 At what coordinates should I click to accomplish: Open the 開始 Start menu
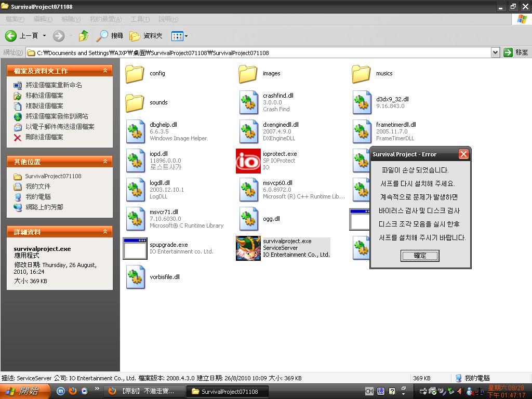pyautogui.click(x=25, y=391)
